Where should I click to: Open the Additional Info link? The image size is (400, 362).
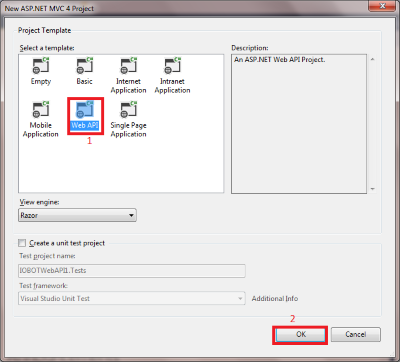275,298
